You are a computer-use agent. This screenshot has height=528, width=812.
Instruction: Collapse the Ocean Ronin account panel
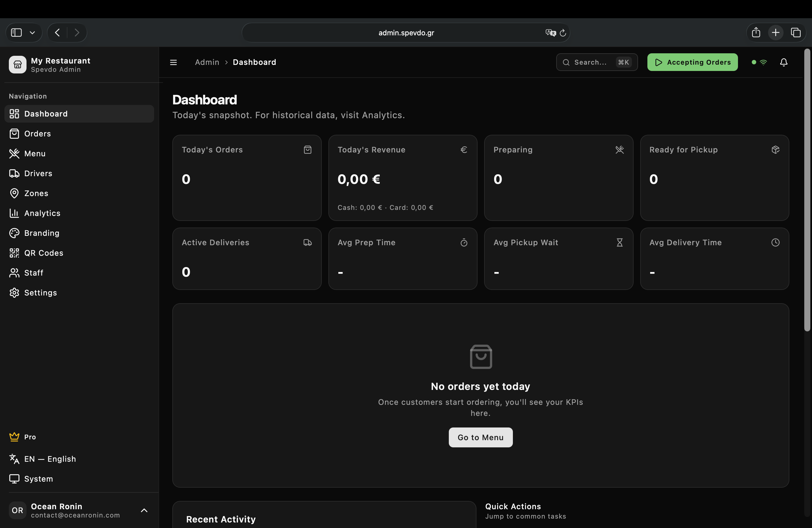pyautogui.click(x=144, y=510)
